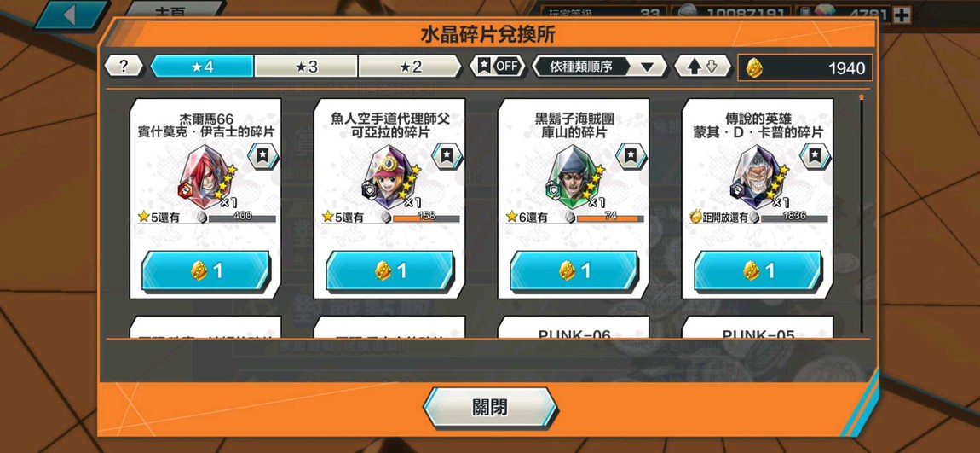Switch to the ★3 tab
The height and width of the screenshot is (453, 980).
(306, 67)
